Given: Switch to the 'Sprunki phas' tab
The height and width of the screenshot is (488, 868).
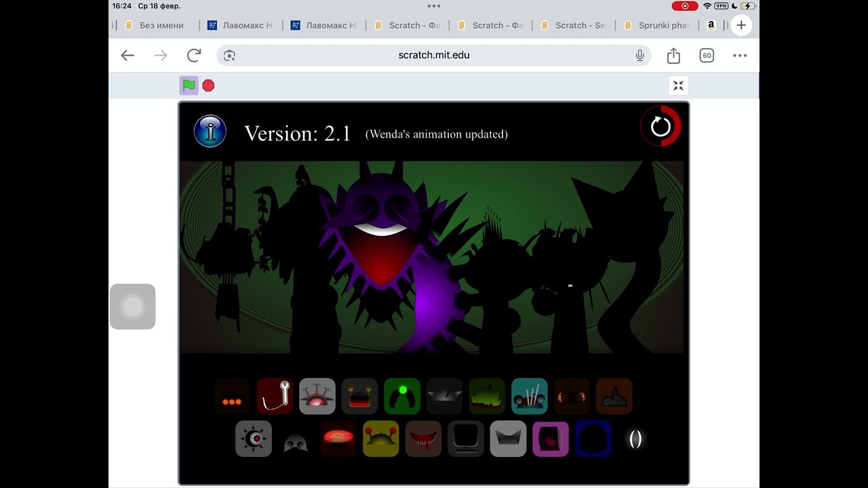Looking at the screenshot, I should pos(657,25).
